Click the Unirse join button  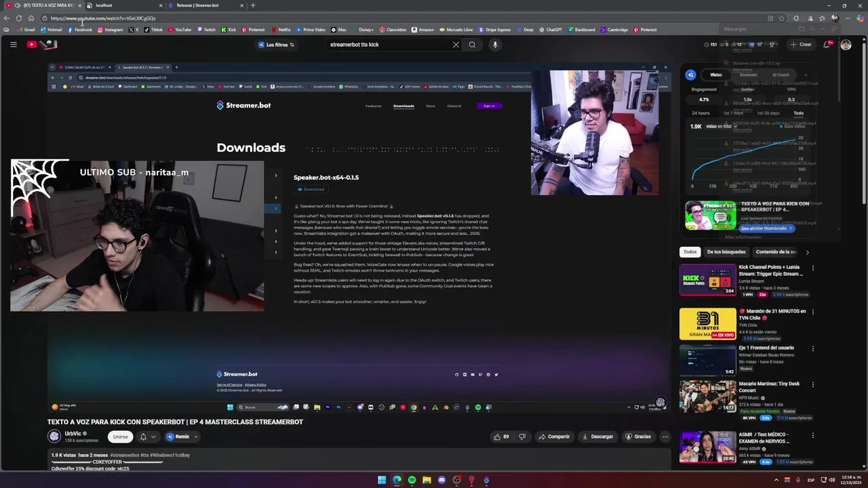(120, 436)
